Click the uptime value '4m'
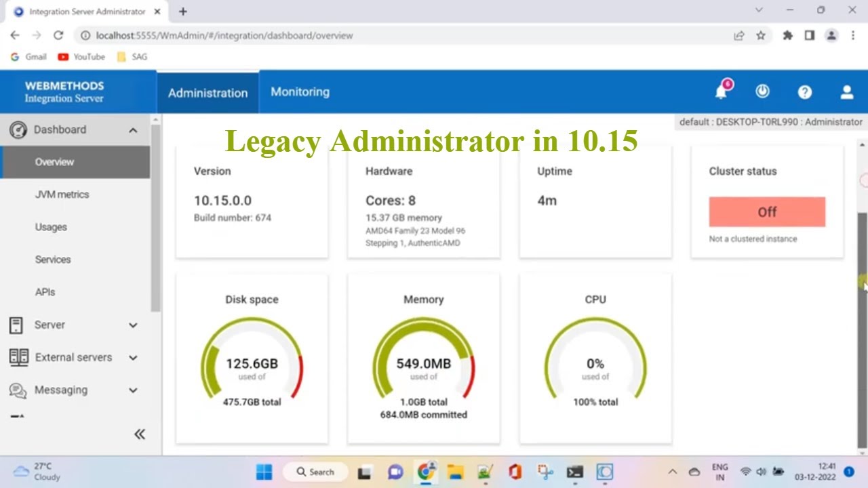This screenshot has height=488, width=868. point(547,201)
